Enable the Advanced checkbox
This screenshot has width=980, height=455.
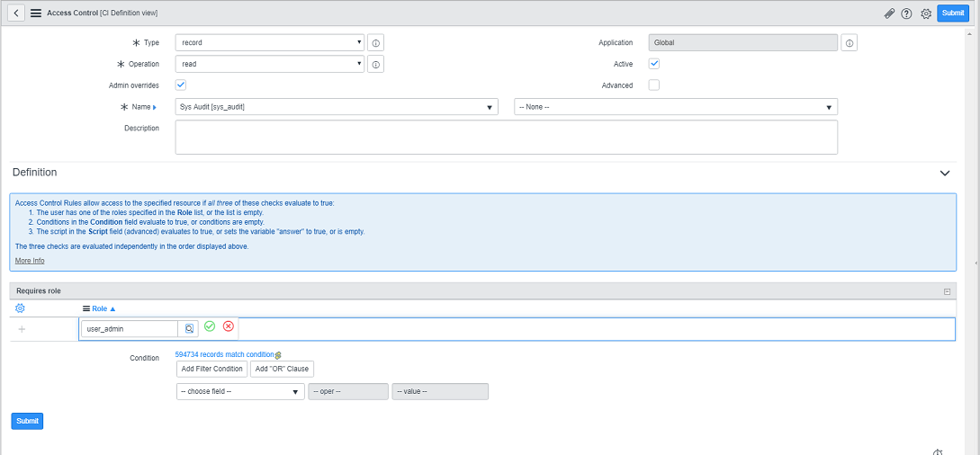pyautogui.click(x=654, y=85)
